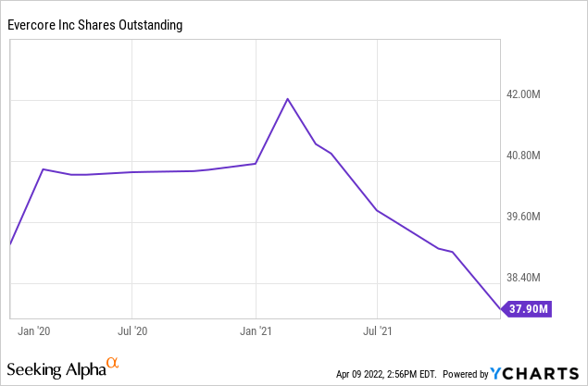Click the line bend above Jul '21 label
588x386 pixels.
pyautogui.click(x=377, y=211)
